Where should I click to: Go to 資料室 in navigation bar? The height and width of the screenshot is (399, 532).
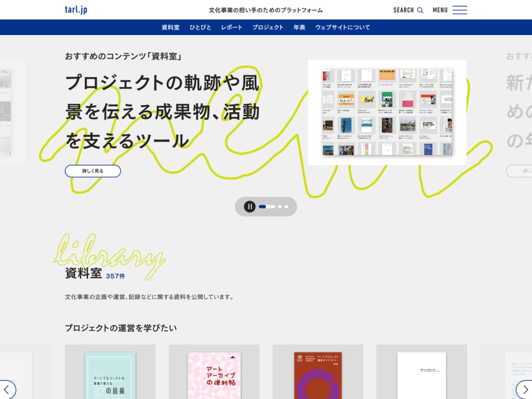click(171, 27)
